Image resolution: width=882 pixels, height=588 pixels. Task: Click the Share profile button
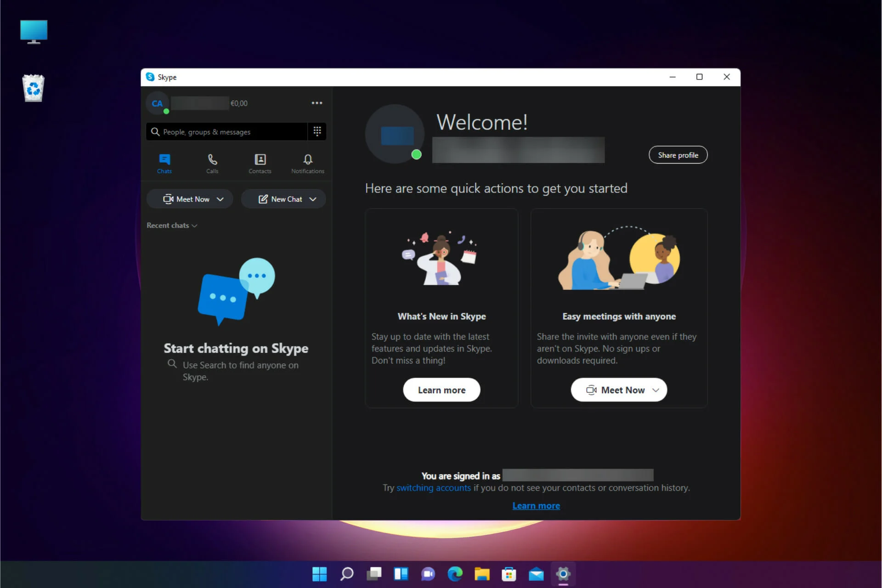678,155
